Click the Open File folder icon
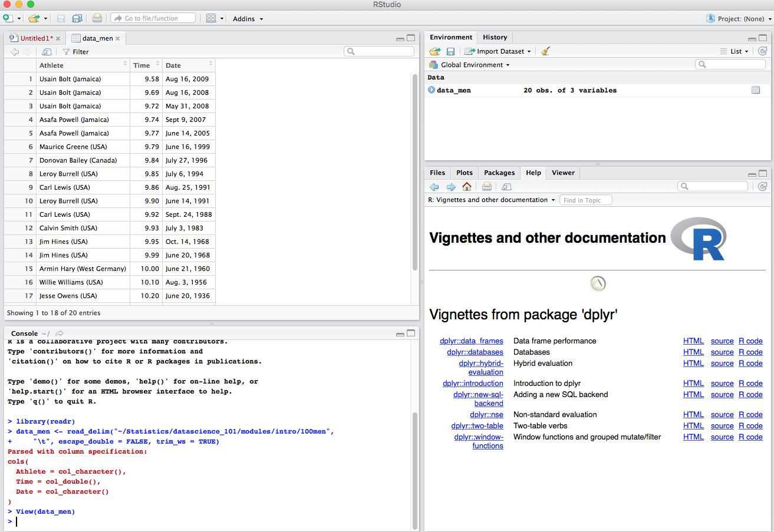 click(34, 18)
